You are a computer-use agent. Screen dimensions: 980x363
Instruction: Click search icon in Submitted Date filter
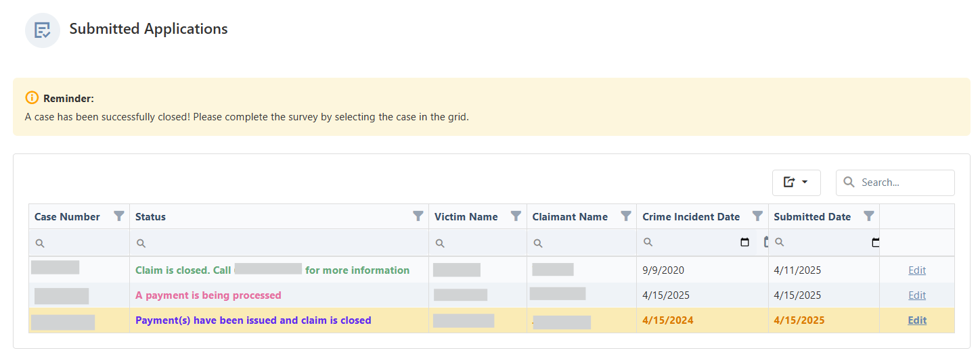click(x=779, y=242)
